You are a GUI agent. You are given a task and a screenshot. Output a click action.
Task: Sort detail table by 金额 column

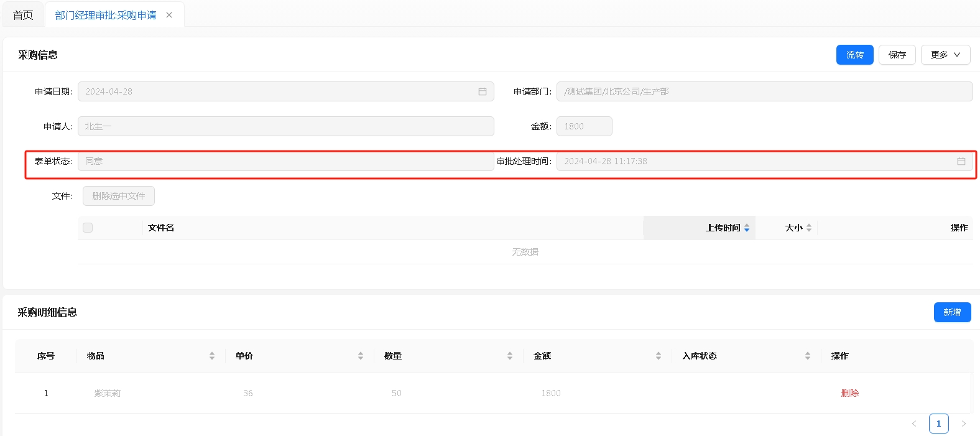pyautogui.click(x=659, y=356)
